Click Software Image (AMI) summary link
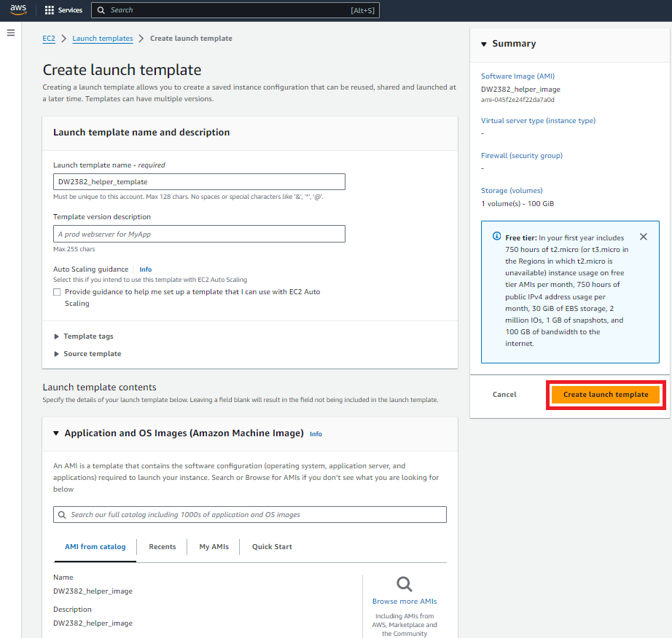The width and height of the screenshot is (672, 638). click(517, 76)
